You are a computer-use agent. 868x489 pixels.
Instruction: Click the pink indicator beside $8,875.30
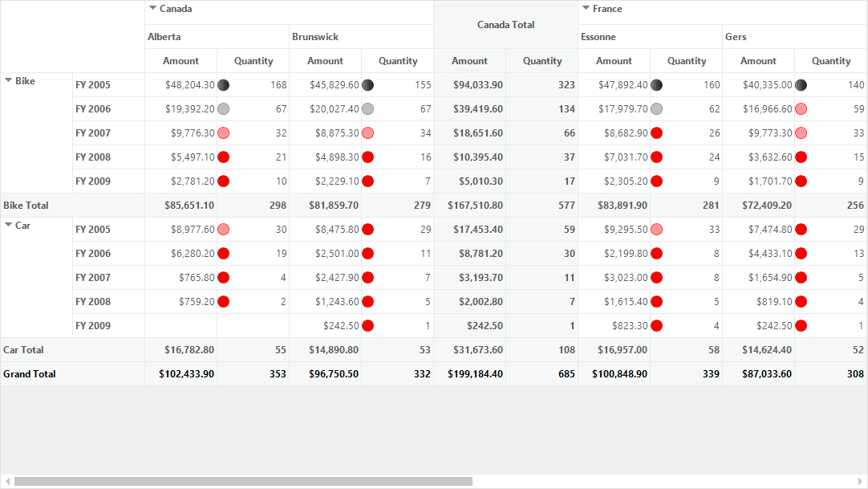coord(367,133)
